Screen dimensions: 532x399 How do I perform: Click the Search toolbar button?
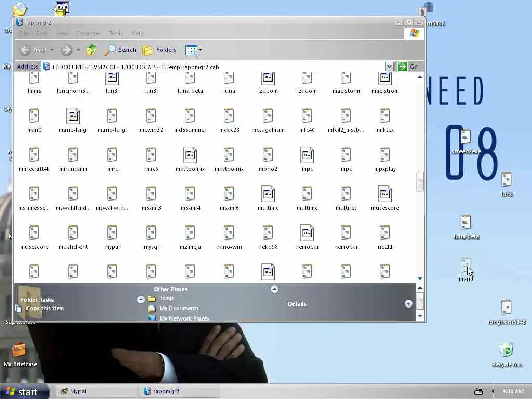120,50
